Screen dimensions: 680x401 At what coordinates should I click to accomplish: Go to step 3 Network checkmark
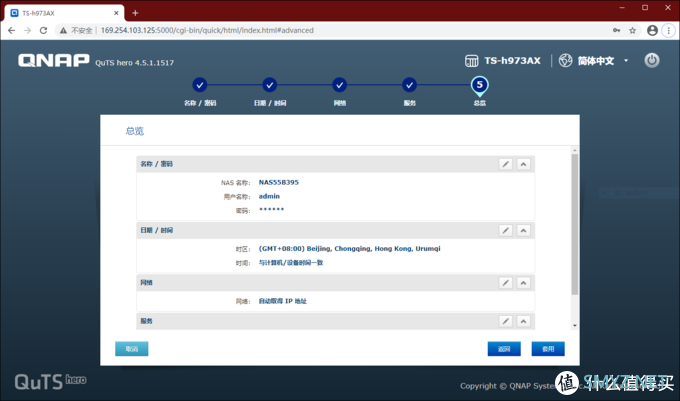(x=340, y=85)
